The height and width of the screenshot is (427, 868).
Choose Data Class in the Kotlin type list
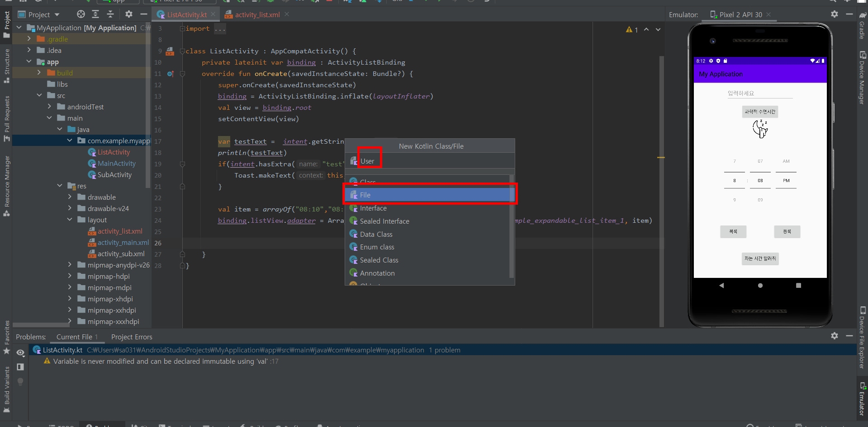(x=428, y=234)
